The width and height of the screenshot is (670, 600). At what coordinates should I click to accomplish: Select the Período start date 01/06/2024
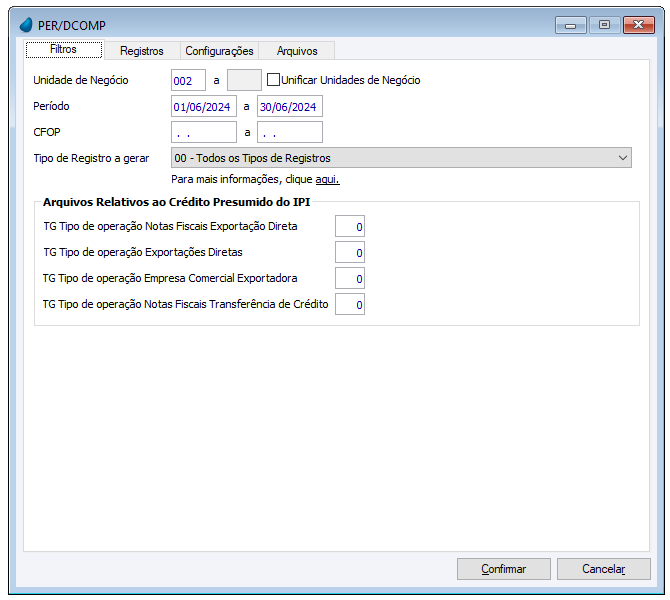point(204,106)
